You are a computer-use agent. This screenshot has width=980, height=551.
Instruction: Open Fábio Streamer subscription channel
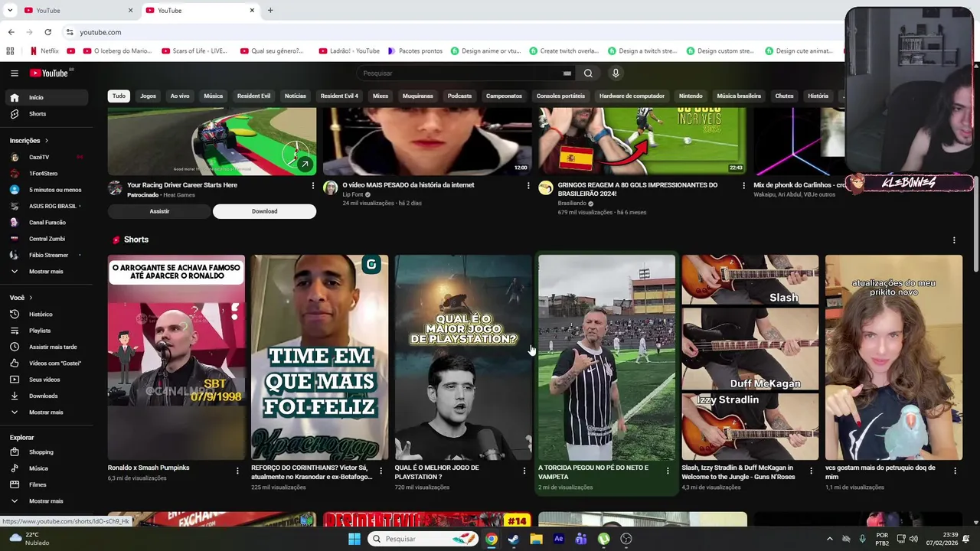pyautogui.click(x=46, y=255)
